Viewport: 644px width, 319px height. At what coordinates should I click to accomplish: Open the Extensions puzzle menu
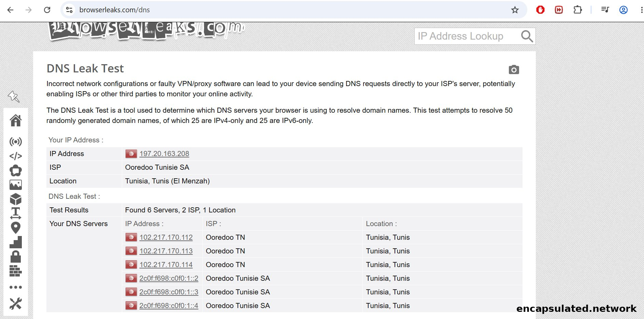click(x=577, y=10)
